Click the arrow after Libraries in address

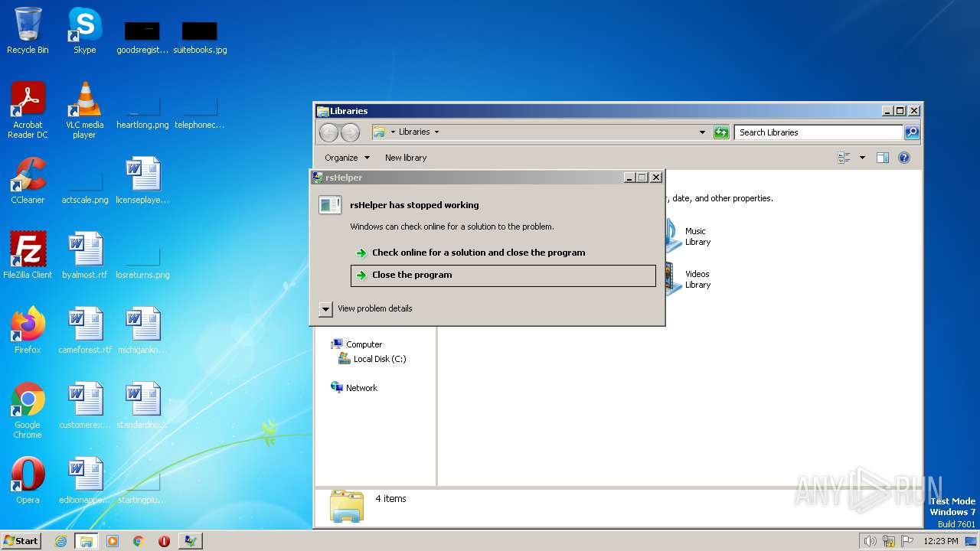436,132
